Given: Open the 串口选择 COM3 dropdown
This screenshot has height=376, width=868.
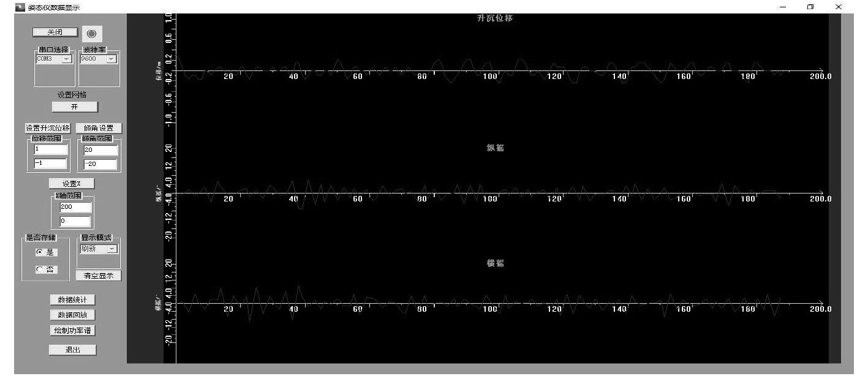Looking at the screenshot, I should 54,59.
